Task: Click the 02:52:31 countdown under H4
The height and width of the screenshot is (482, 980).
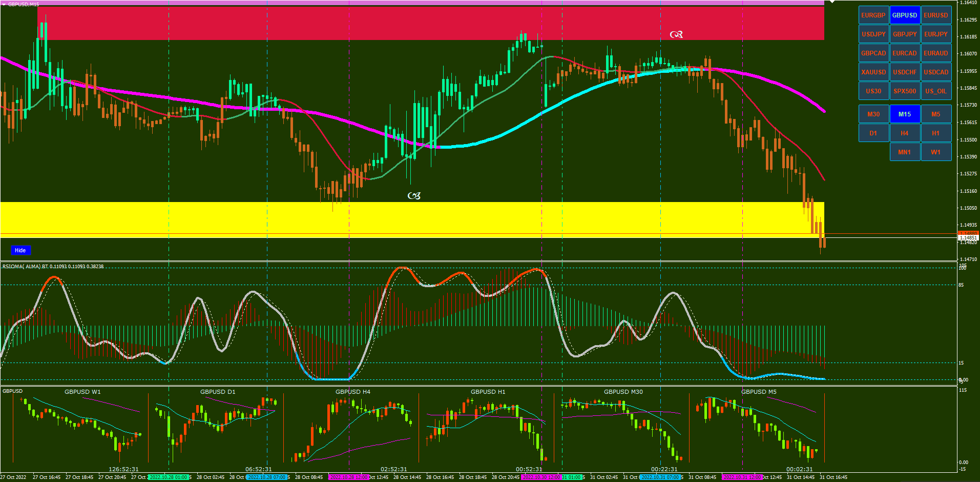Action: 394,469
